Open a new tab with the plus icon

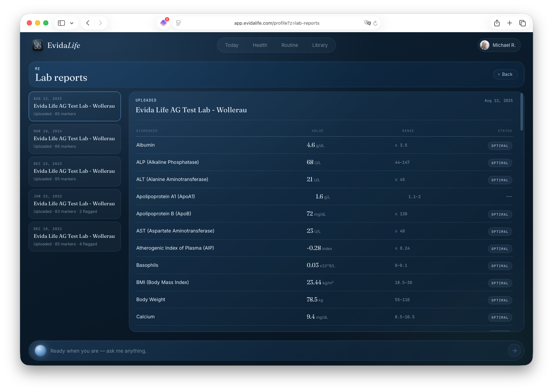point(510,23)
